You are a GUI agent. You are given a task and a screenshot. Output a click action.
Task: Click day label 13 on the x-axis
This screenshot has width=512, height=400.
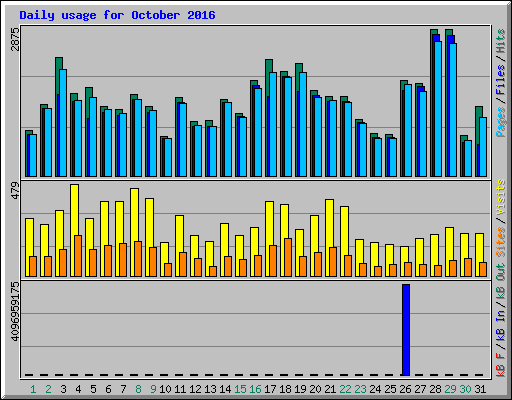[x=210, y=389]
